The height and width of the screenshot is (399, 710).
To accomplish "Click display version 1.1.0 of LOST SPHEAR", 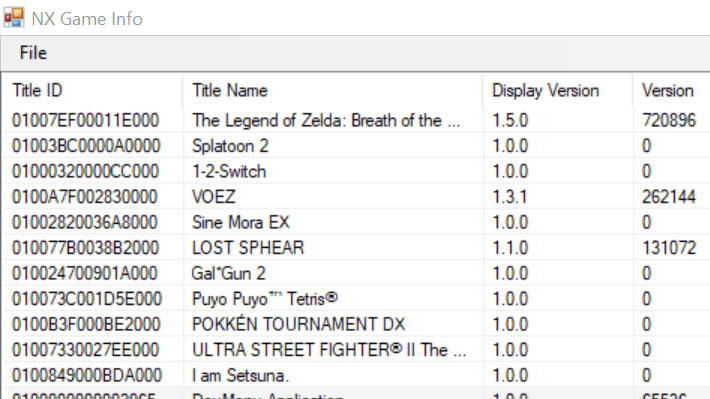I will (510, 248).
